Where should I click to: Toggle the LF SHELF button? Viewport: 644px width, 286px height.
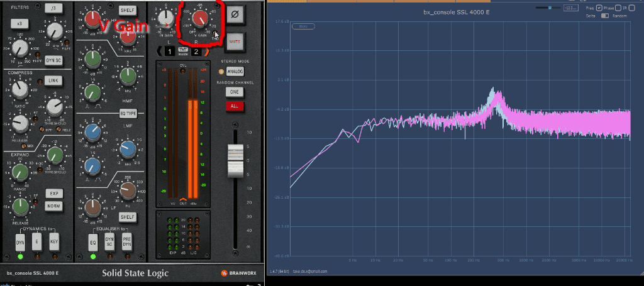click(x=127, y=216)
